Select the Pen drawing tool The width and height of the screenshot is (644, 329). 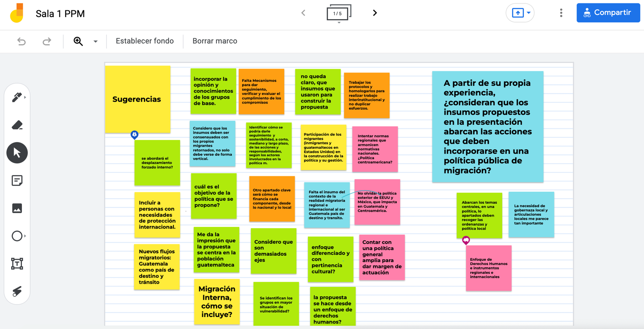click(17, 97)
